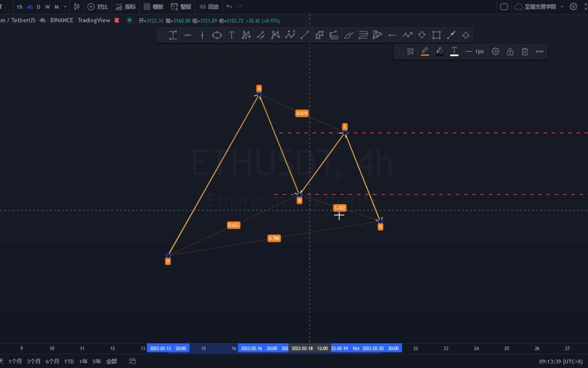
Task: Open candlestick chart type selector
Action: point(77,7)
